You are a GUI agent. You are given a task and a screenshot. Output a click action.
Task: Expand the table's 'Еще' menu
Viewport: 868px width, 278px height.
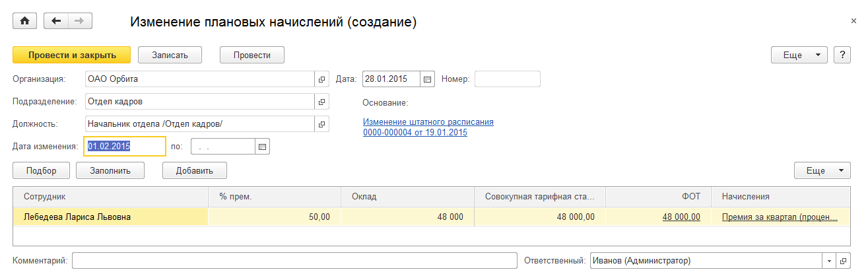(822, 170)
